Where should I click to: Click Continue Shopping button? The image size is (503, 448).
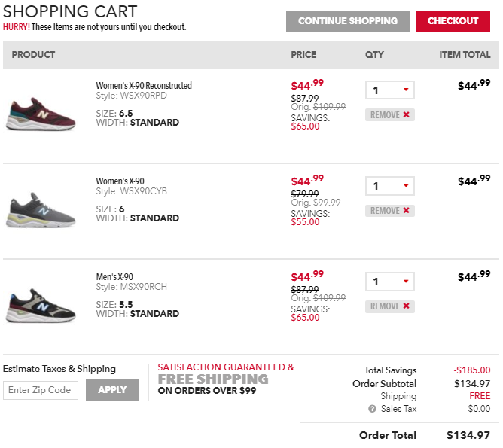347,21
